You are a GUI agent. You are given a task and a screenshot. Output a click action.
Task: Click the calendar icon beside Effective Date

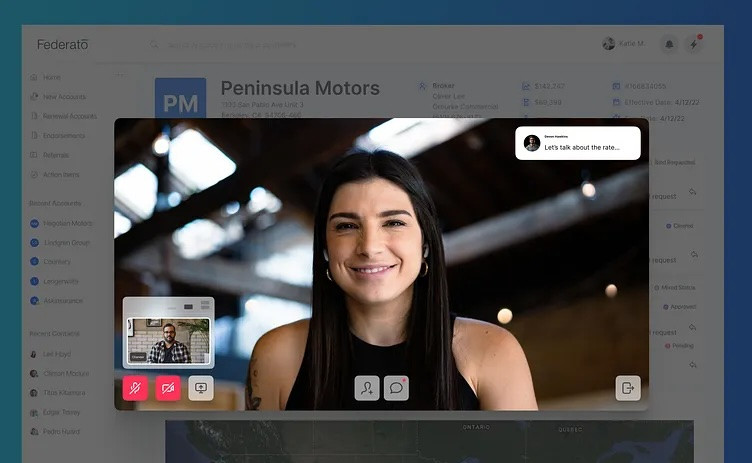[616, 102]
